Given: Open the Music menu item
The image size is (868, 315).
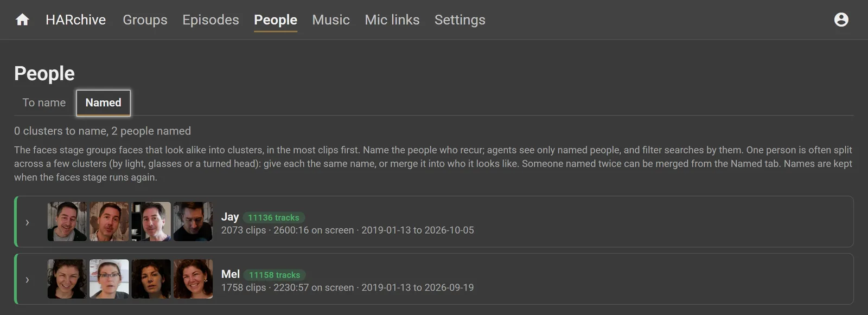Looking at the screenshot, I should point(331,20).
